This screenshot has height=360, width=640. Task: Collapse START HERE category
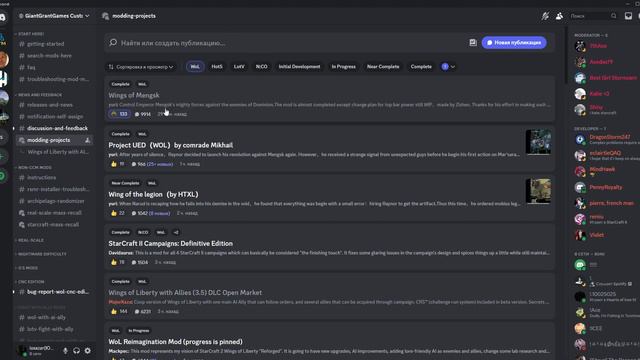tap(31, 34)
